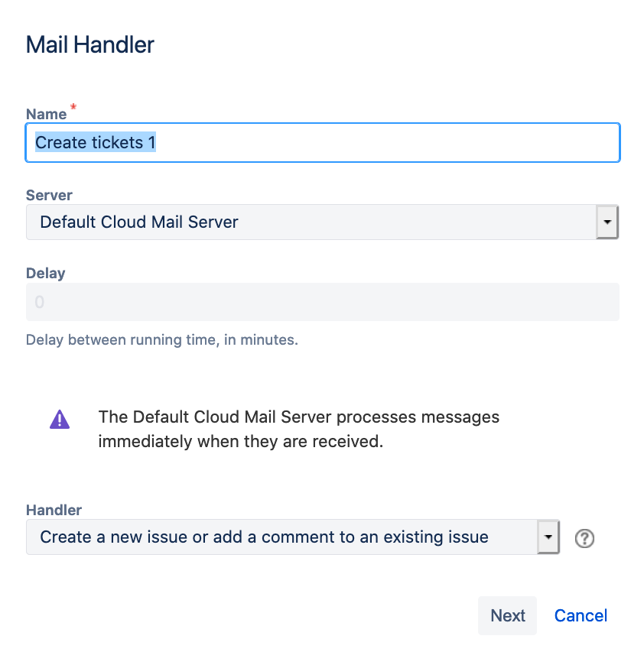Click the 'Mail Handler' heading text
Image resolution: width=644 pixels, height=665 pixels.
click(x=90, y=45)
